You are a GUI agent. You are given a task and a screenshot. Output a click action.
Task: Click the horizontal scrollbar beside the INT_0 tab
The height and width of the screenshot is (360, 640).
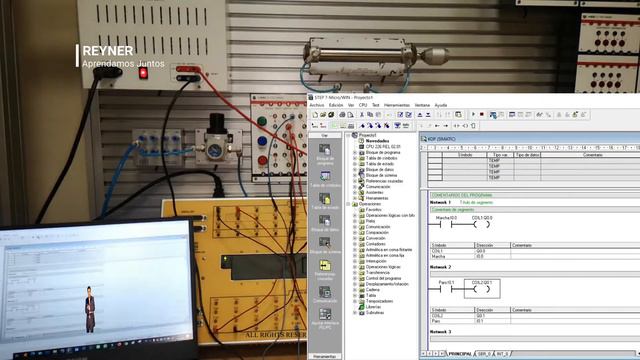[x=573, y=353]
